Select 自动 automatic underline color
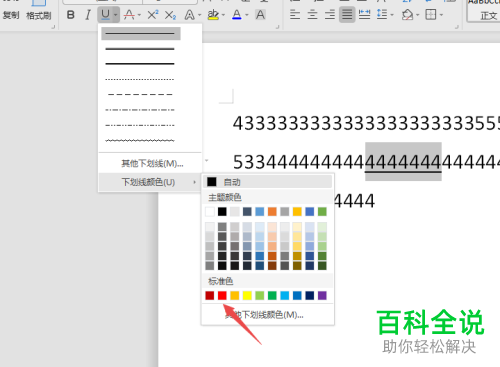 coord(267,182)
